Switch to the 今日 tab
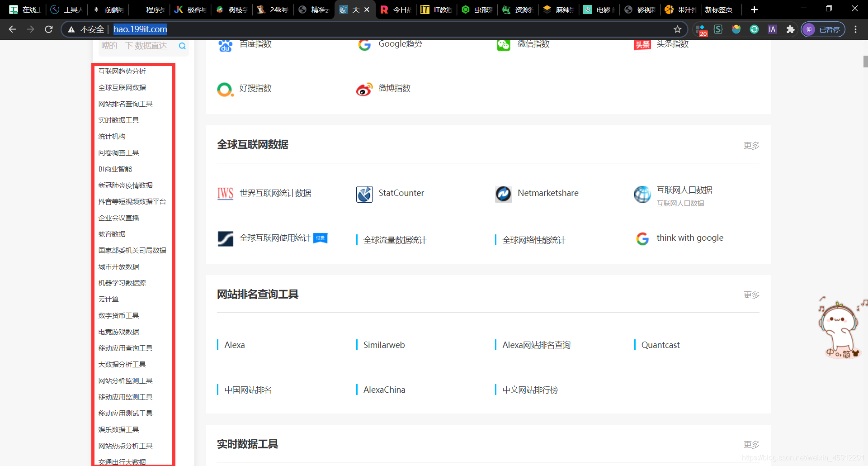Screen dimensions: 868x466 point(396,10)
